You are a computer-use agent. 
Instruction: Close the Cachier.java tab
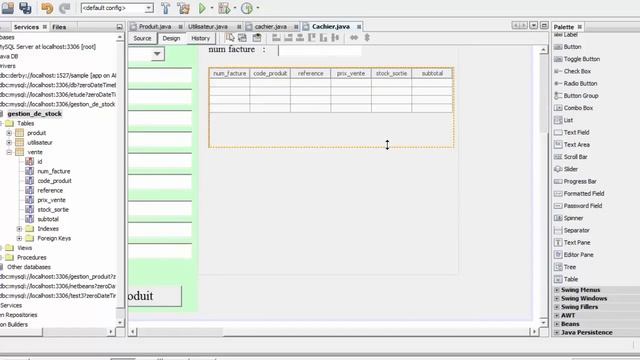click(x=359, y=27)
